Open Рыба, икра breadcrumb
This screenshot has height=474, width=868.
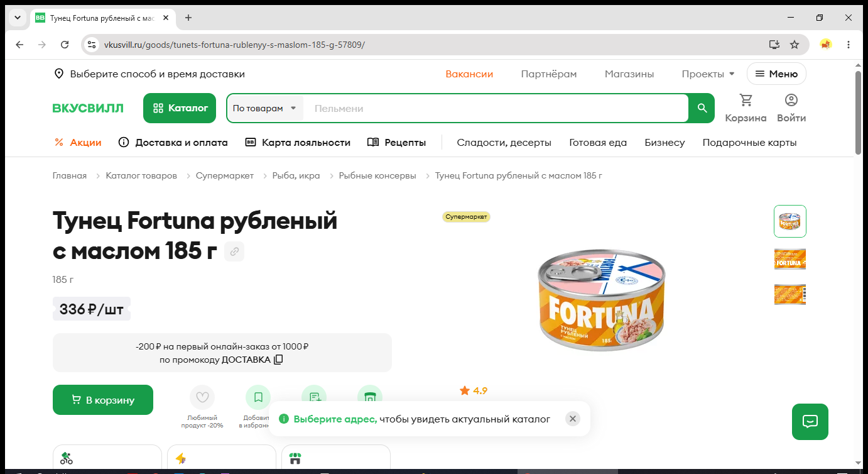tap(296, 176)
